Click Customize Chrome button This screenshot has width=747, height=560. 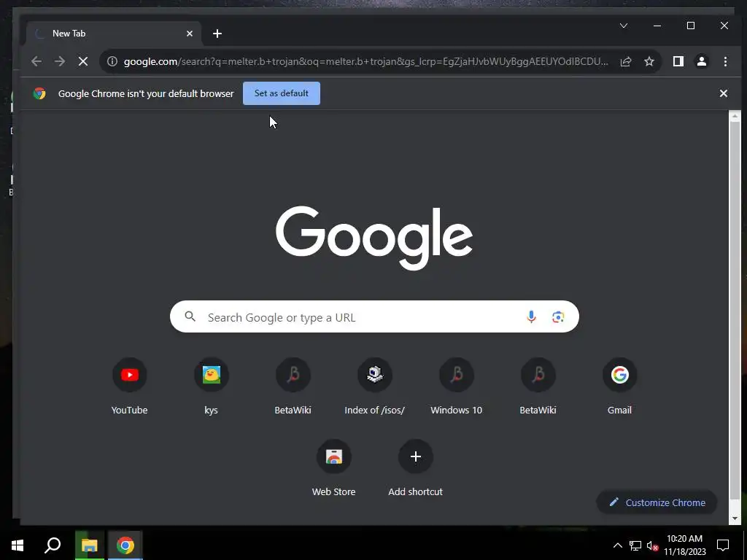[x=657, y=502]
